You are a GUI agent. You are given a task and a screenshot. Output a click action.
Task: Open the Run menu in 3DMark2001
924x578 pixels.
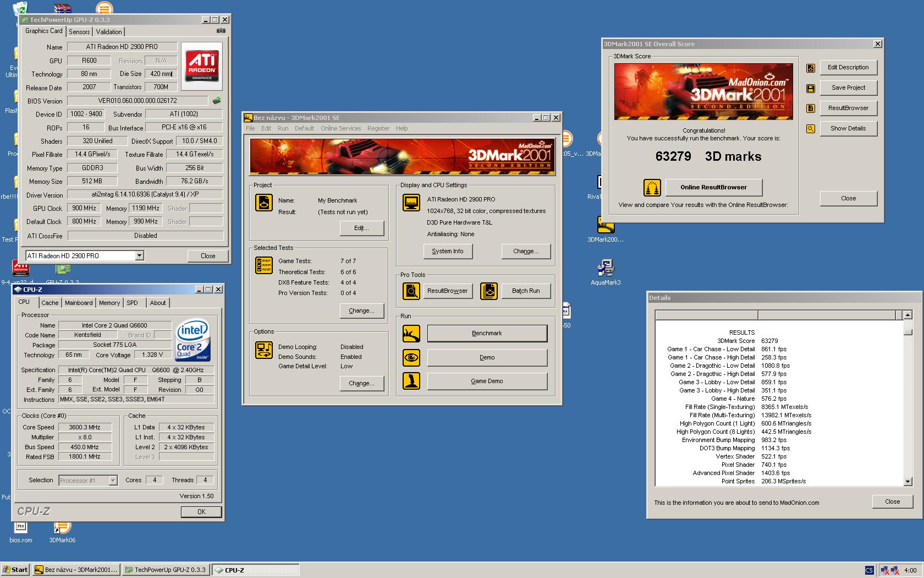tap(283, 128)
